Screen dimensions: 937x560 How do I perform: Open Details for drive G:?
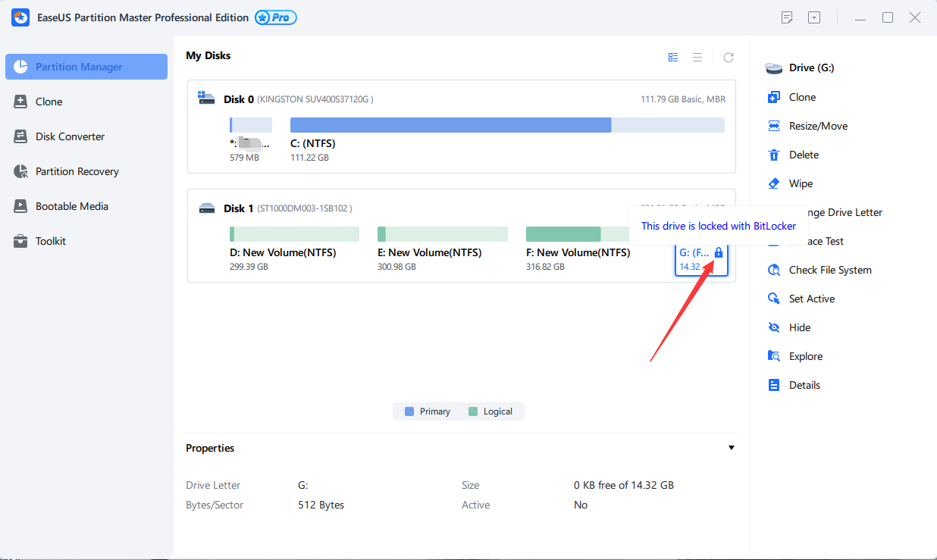pyautogui.click(x=804, y=385)
